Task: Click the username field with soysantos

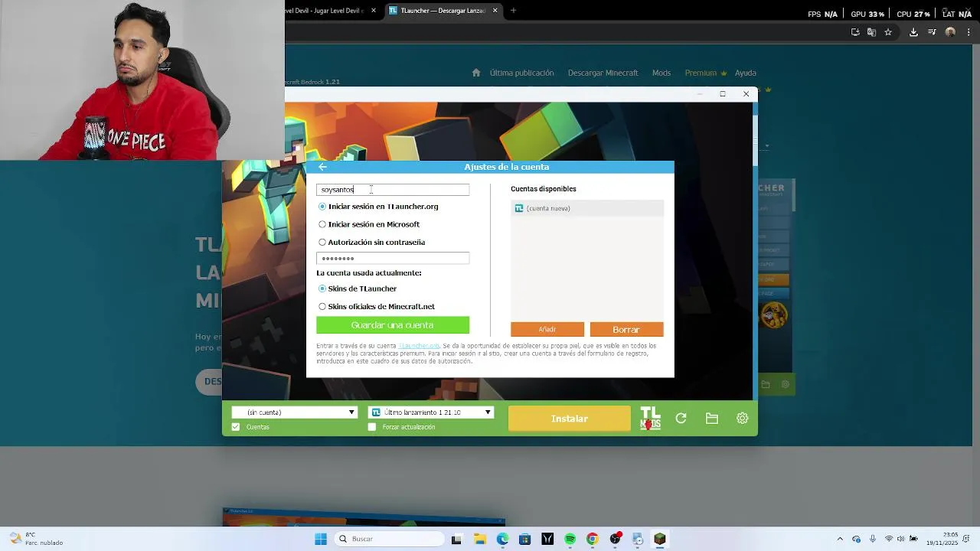Action: [393, 190]
